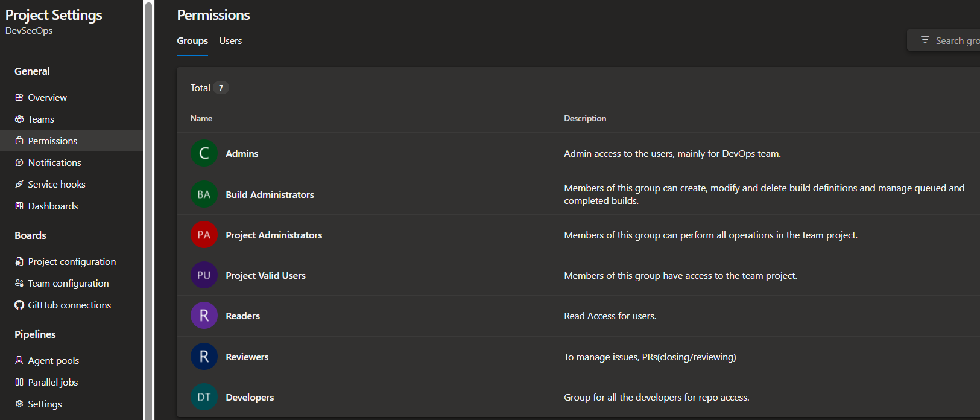
Task: Click the 'Read Access for users.' description
Action: (x=610, y=316)
